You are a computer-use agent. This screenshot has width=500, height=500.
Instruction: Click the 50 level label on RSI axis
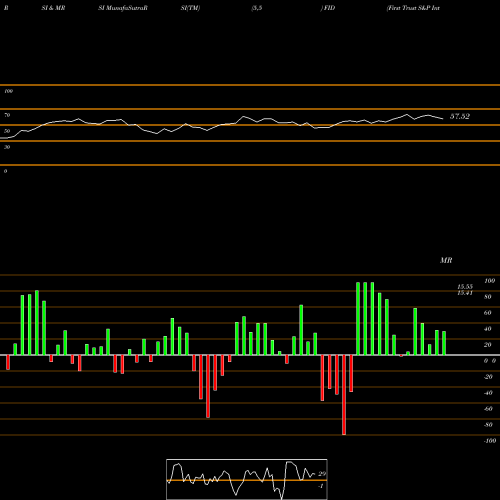(x=7, y=131)
